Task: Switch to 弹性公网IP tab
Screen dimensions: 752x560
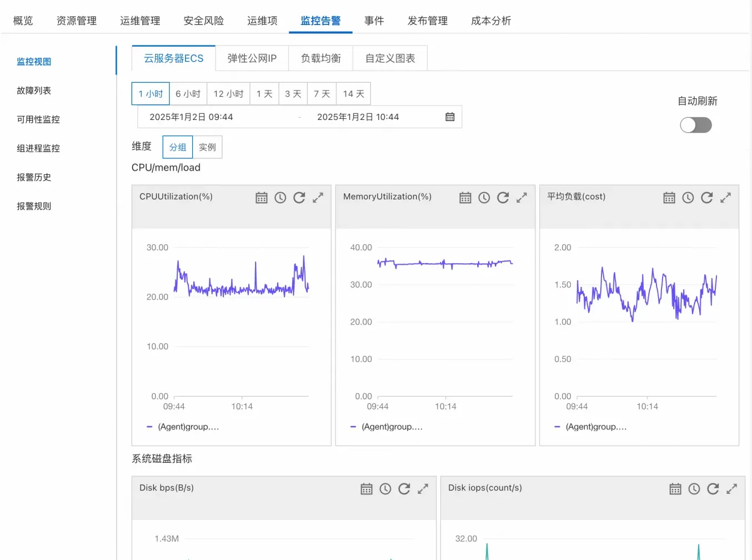Action: point(252,58)
